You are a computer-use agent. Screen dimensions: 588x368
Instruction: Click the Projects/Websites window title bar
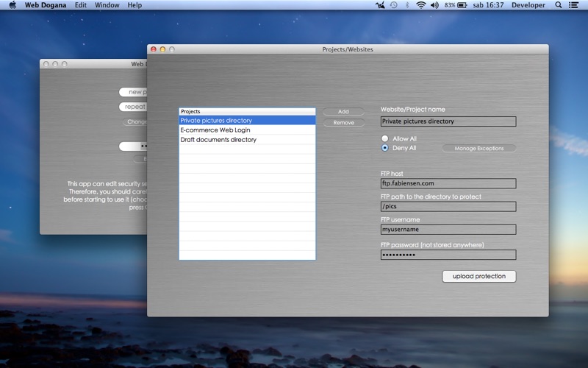point(348,49)
